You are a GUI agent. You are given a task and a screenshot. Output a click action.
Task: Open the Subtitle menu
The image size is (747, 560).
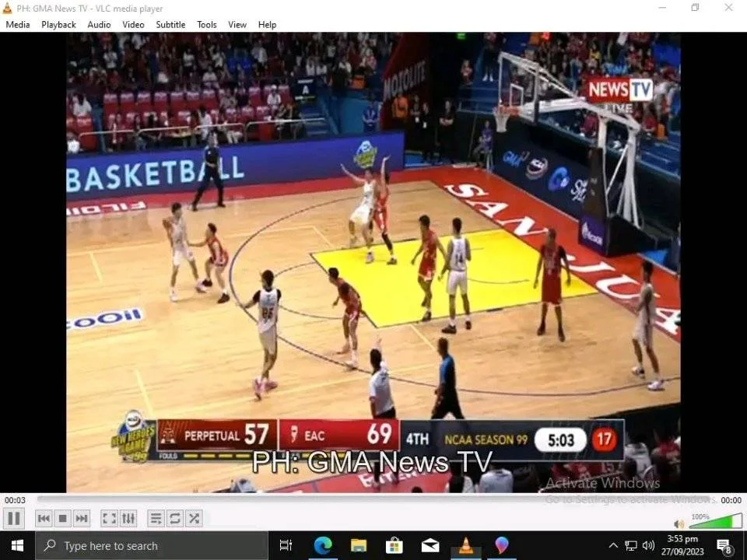coord(170,25)
